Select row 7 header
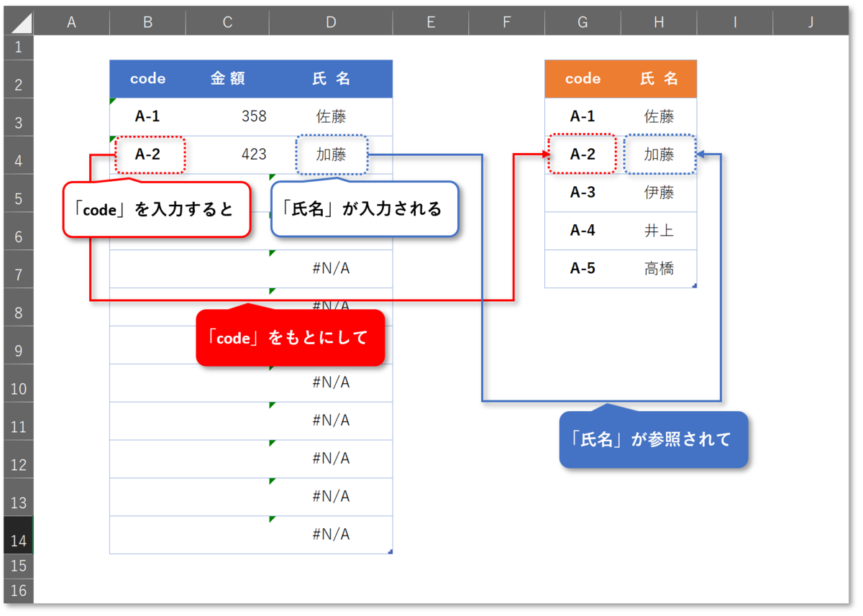Screen dimensions: 863x616 click(19, 270)
